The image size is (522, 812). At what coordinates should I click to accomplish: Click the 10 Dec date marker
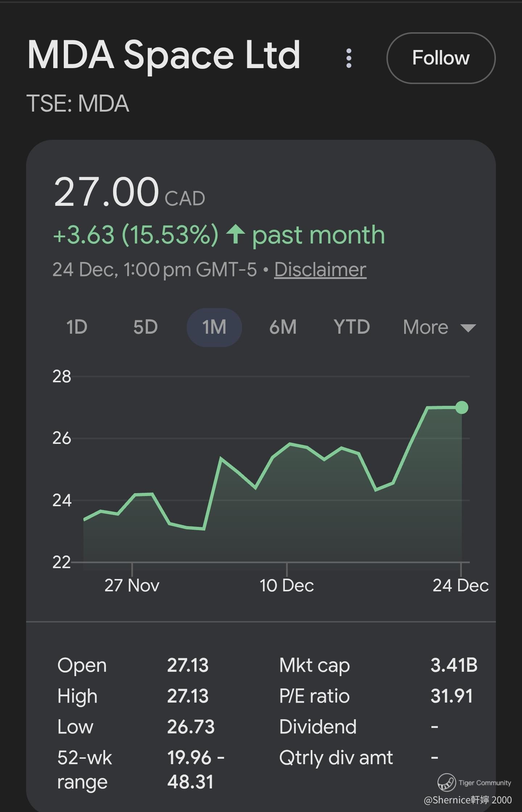coord(287,586)
